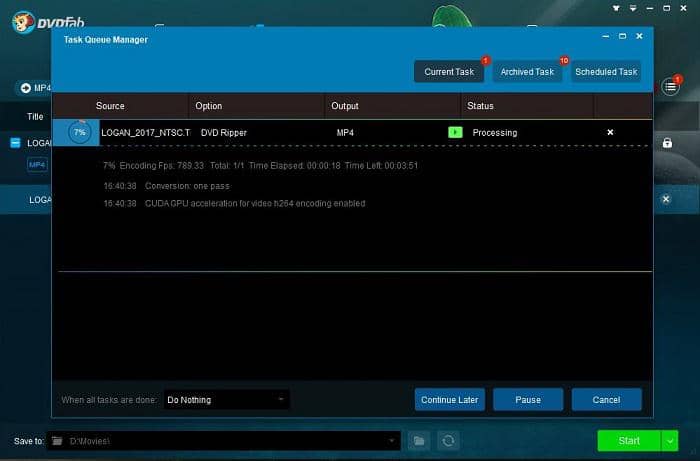700x461 pixels.
Task: Click the lock icon in main window
Action: point(667,143)
